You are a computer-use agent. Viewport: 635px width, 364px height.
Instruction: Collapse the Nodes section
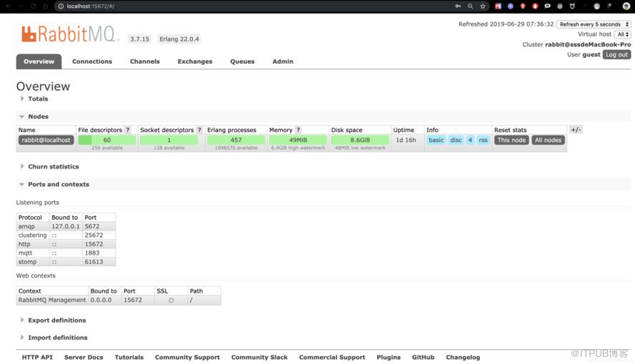point(38,116)
